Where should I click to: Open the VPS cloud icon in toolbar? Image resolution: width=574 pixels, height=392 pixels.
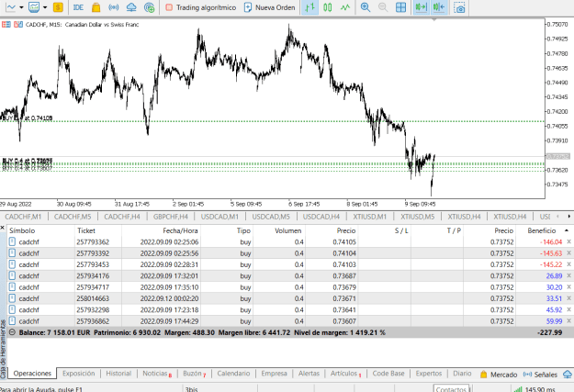coord(131,7)
